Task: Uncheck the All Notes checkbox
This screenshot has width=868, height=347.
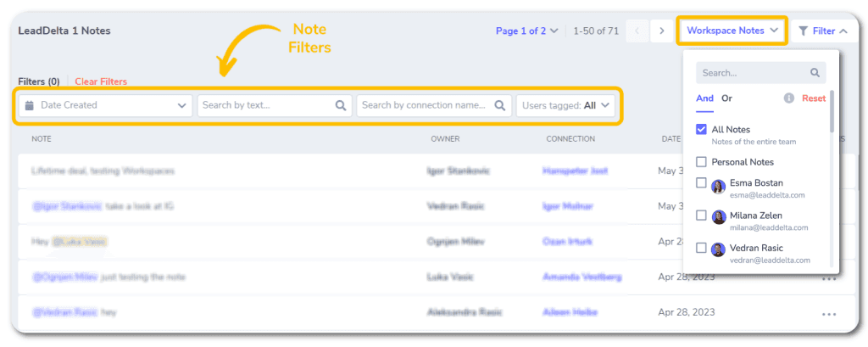Action: click(701, 129)
